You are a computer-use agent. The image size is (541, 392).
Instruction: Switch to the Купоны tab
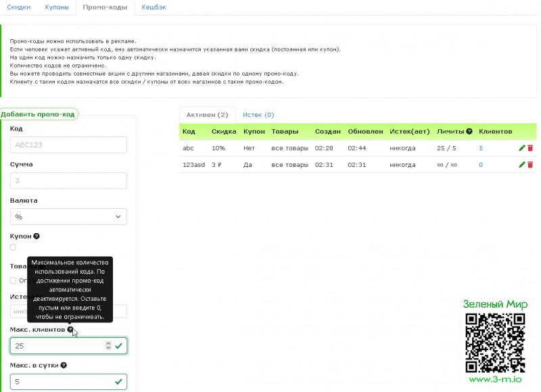point(56,7)
